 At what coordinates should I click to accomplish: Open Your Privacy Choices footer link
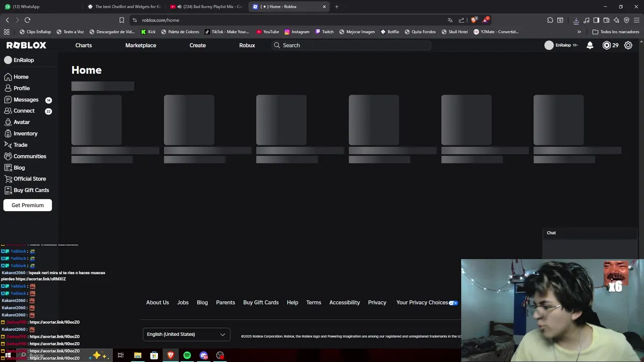[x=427, y=303]
